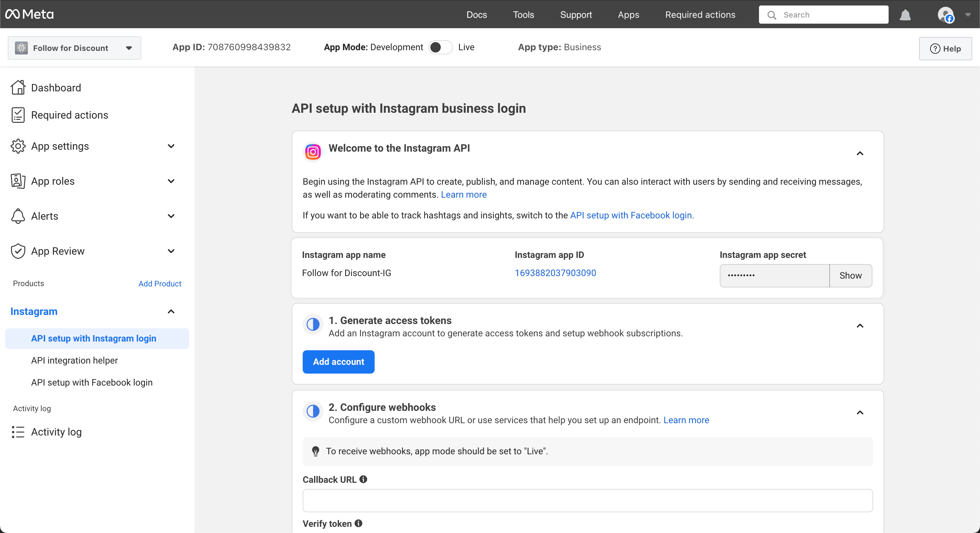Select API integration helper
Image resolution: width=980 pixels, height=533 pixels.
[75, 360]
